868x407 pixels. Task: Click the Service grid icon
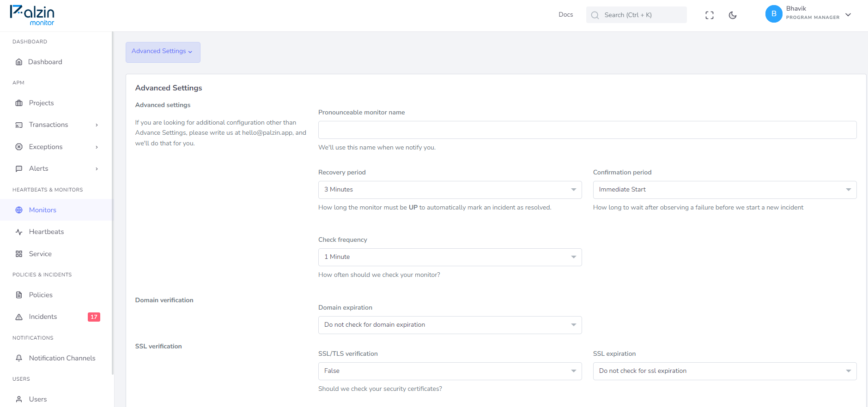tap(19, 254)
